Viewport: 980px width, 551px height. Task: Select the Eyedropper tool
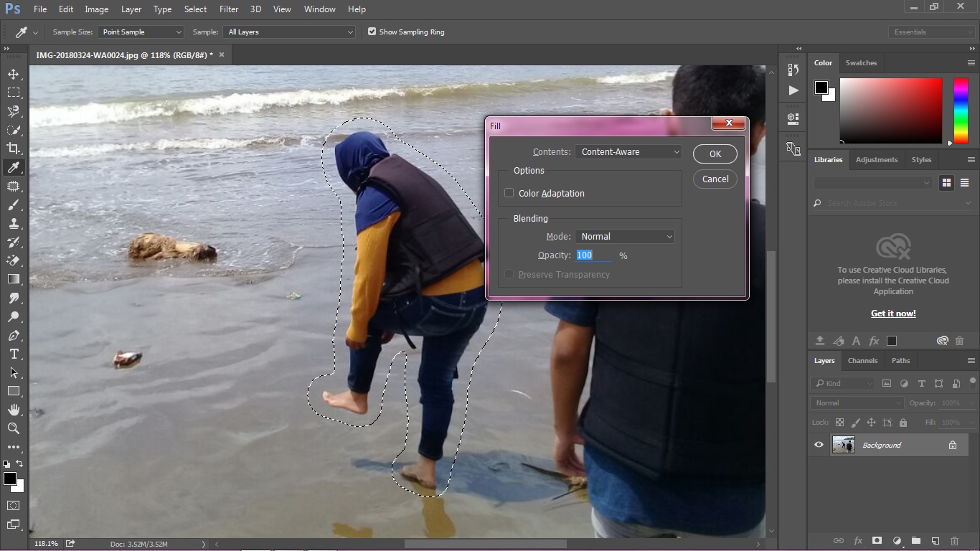(14, 167)
